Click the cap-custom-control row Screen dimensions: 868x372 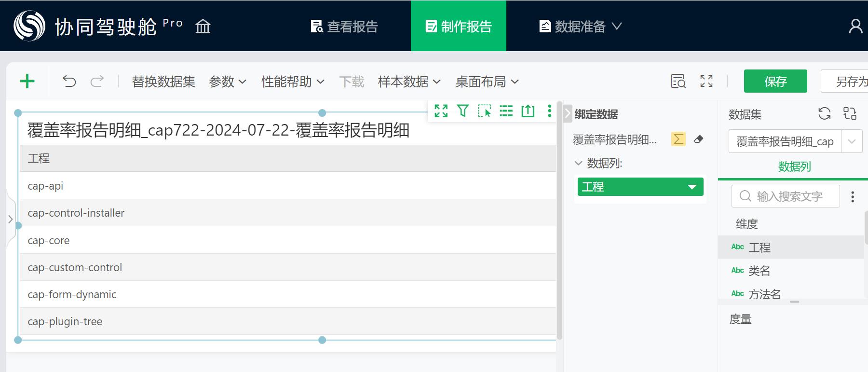288,267
